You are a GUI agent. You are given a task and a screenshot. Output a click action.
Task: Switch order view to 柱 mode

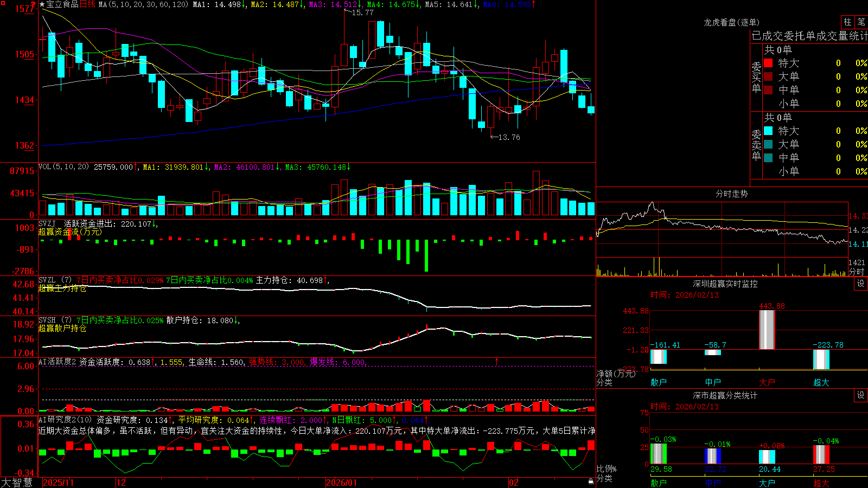(847, 22)
